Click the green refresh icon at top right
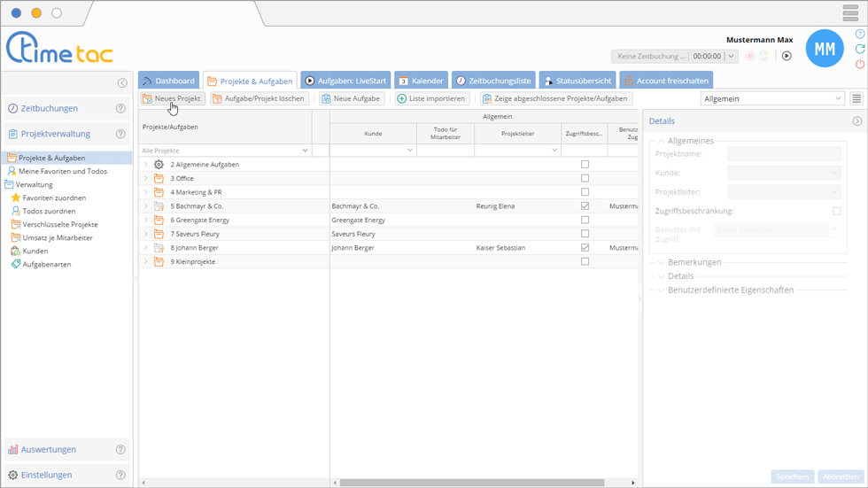868x488 pixels. (859, 49)
